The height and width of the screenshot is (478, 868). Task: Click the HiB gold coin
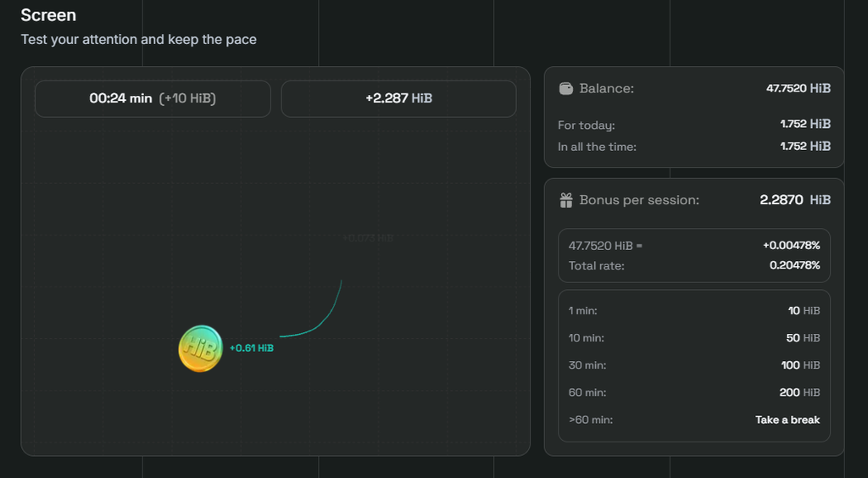[200, 348]
